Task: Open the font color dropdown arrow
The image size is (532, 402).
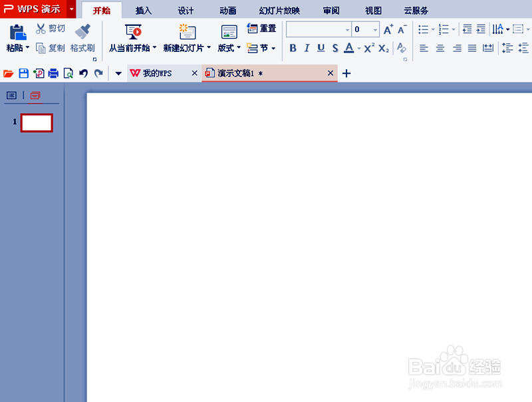Action: click(x=358, y=49)
